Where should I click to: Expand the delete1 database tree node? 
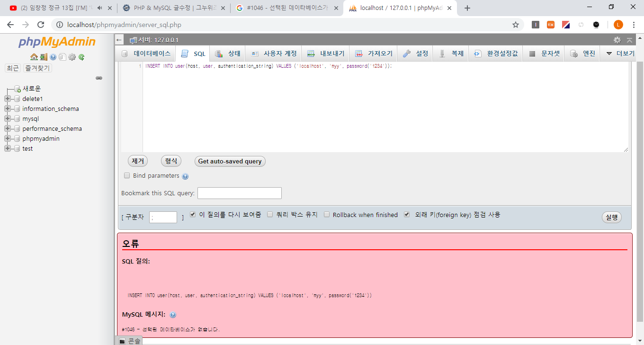click(7, 99)
